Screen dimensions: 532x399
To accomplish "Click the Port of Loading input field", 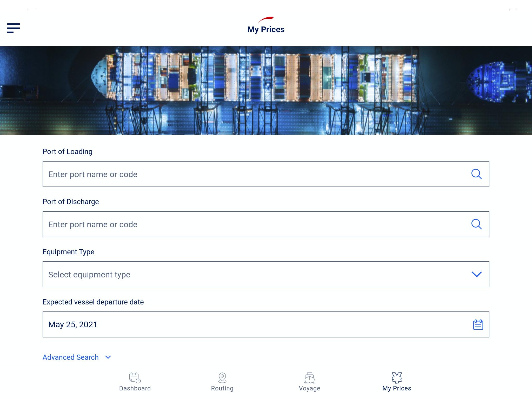I will pos(266,174).
